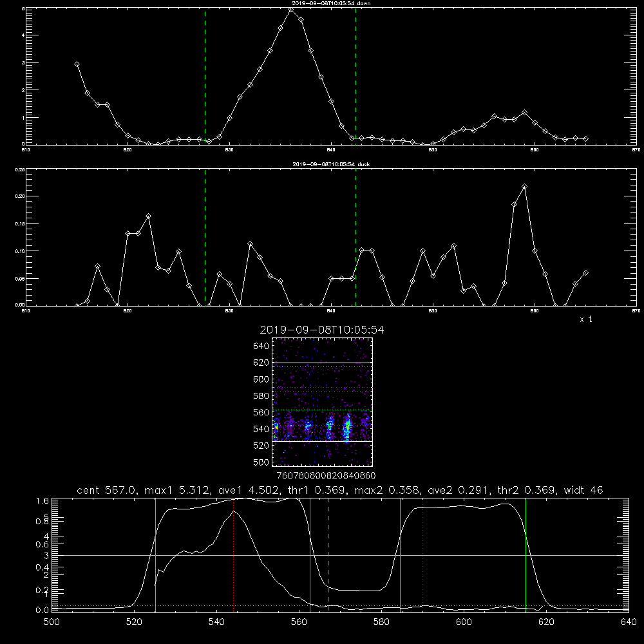The height and width of the screenshot is (644, 644).
Task: Click "cent 567.0" in the stats line
Action: (108, 490)
